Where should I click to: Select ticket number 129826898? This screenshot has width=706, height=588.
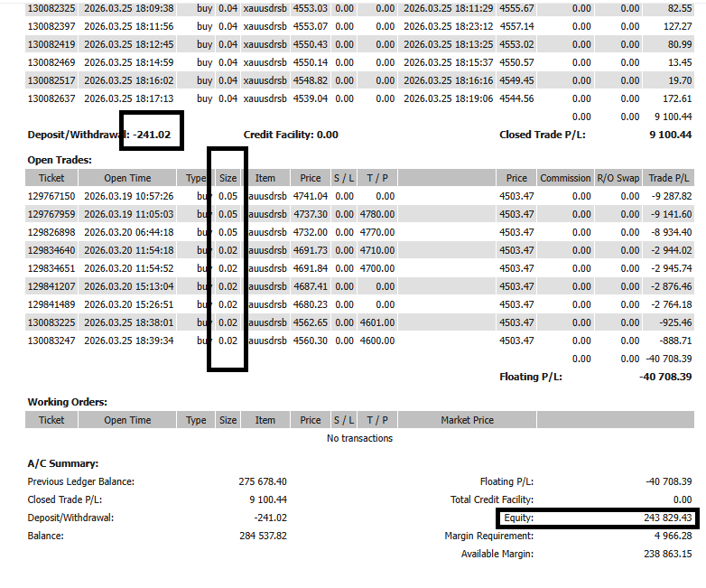51,232
